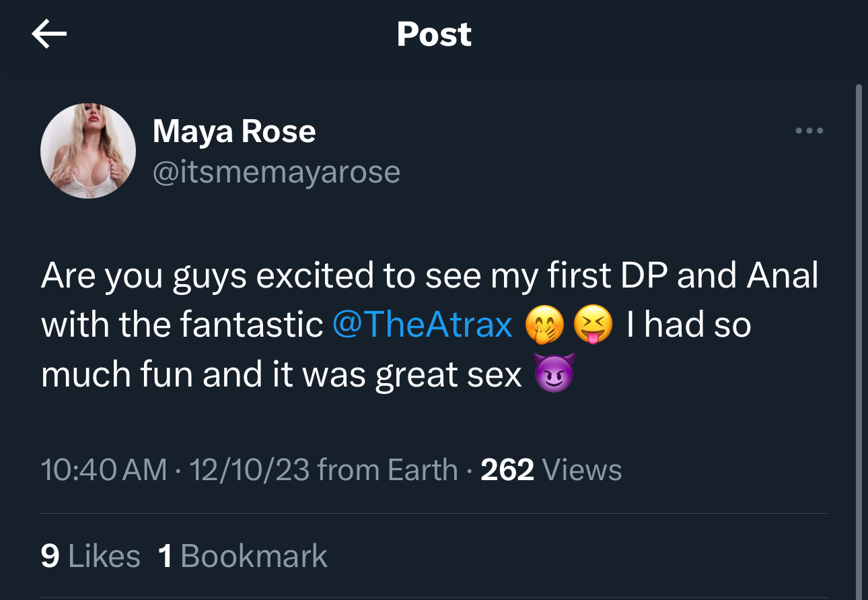
Task: Click the 10:40 AM timestamp
Action: (104, 469)
